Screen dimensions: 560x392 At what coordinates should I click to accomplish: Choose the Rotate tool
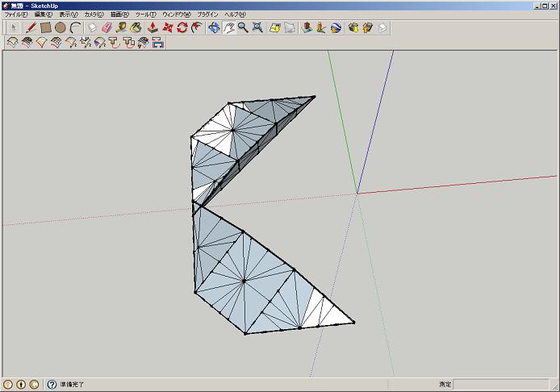(182, 27)
